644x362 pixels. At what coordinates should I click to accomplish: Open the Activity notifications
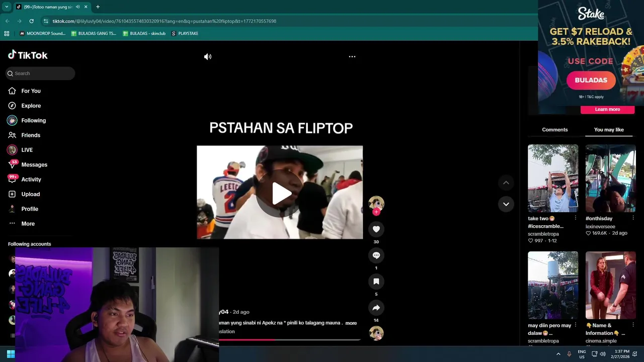coord(31,179)
